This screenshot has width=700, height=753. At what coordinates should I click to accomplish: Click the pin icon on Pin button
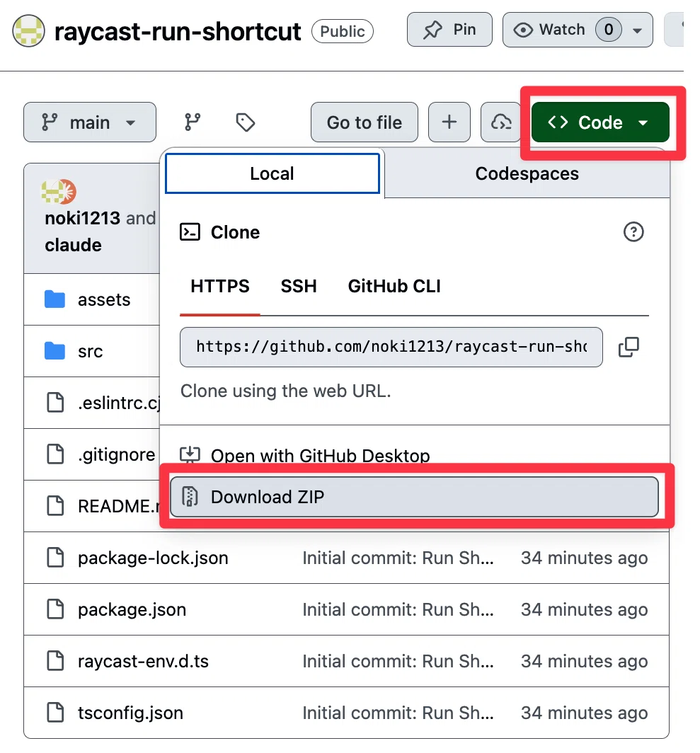[432, 30]
